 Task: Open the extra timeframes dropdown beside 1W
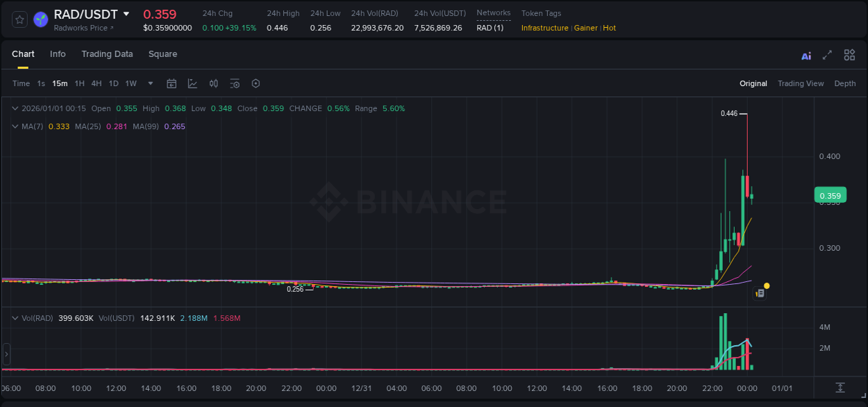[x=150, y=83]
